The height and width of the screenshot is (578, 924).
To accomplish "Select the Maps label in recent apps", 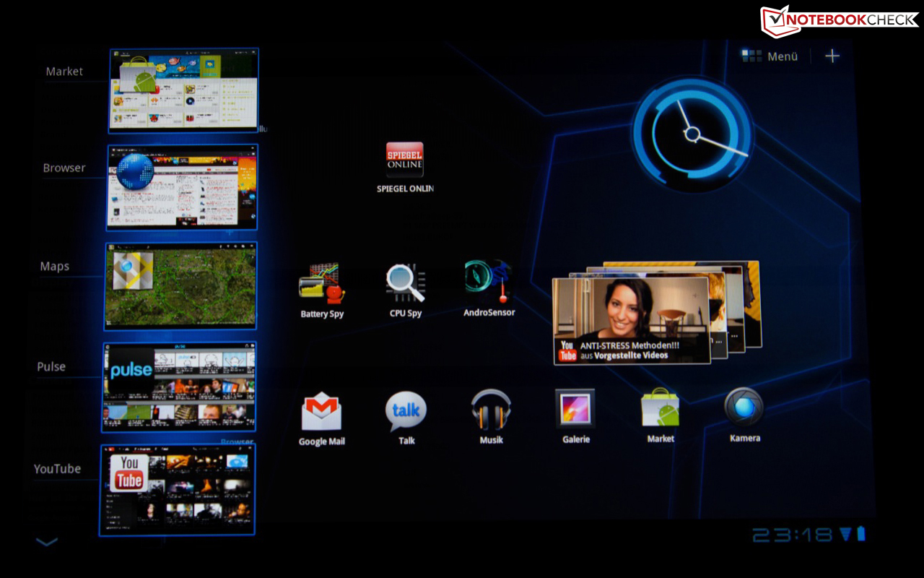I will 55,267.
